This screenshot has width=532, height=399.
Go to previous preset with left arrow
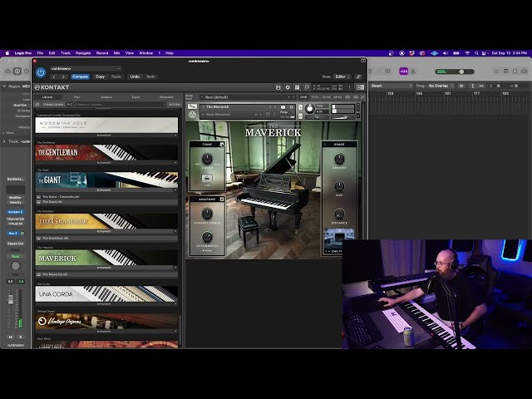click(54, 76)
